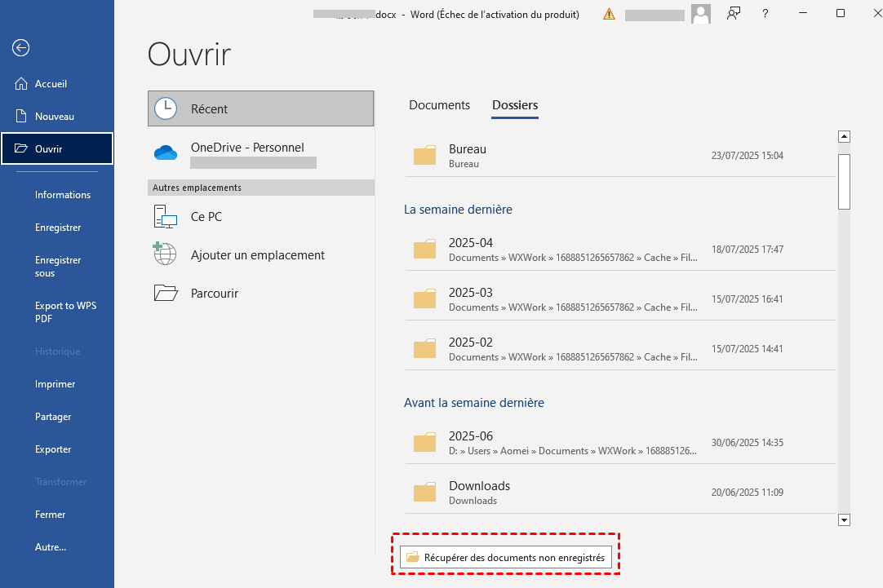This screenshot has height=588, width=883.
Task: Open the OneDrive cloud icon
Action: click(x=166, y=153)
